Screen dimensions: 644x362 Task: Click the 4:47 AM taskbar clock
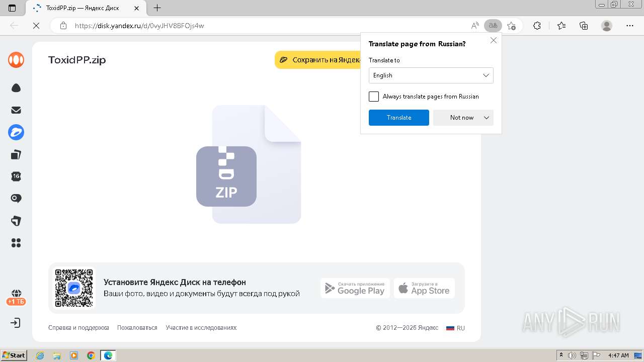pos(618,355)
